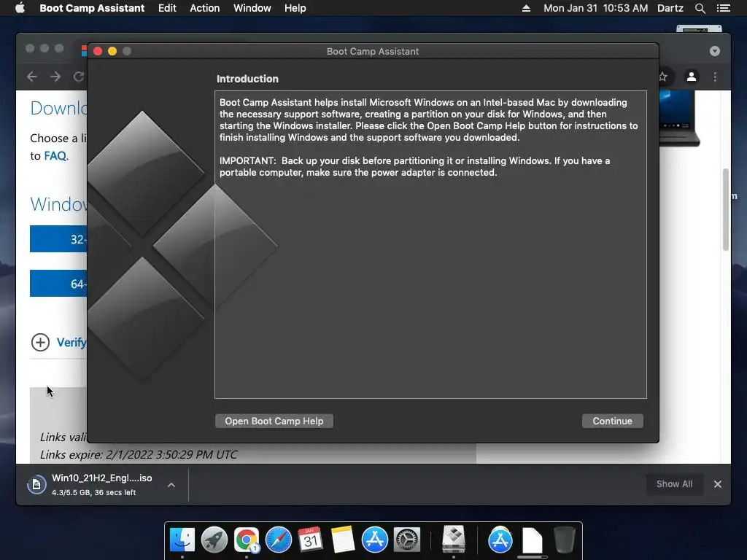Viewport: 747px width, 560px height.
Task: Open the downloading document in Dock
Action: [532, 540]
